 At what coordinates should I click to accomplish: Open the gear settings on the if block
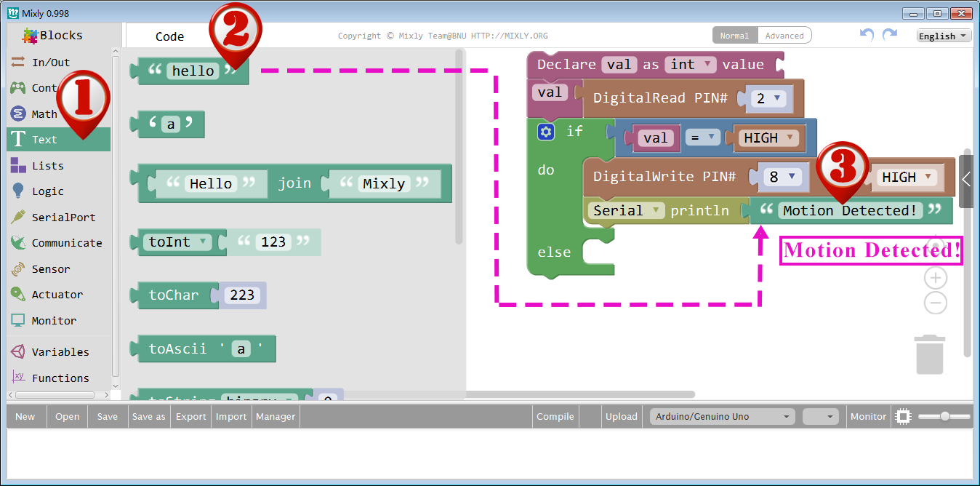click(546, 132)
